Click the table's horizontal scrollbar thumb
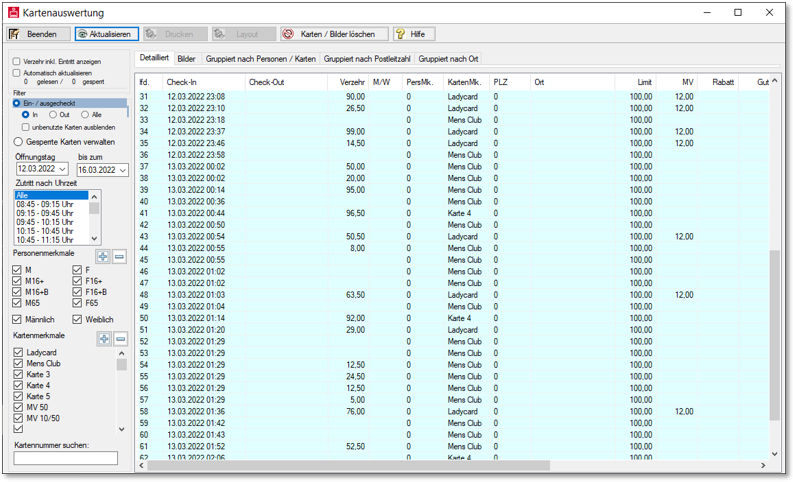Screen dimensions: 793x482 coord(348,465)
